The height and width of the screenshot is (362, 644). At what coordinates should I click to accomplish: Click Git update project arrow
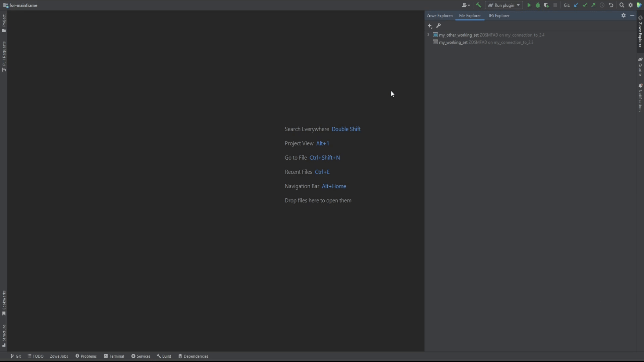(576, 5)
